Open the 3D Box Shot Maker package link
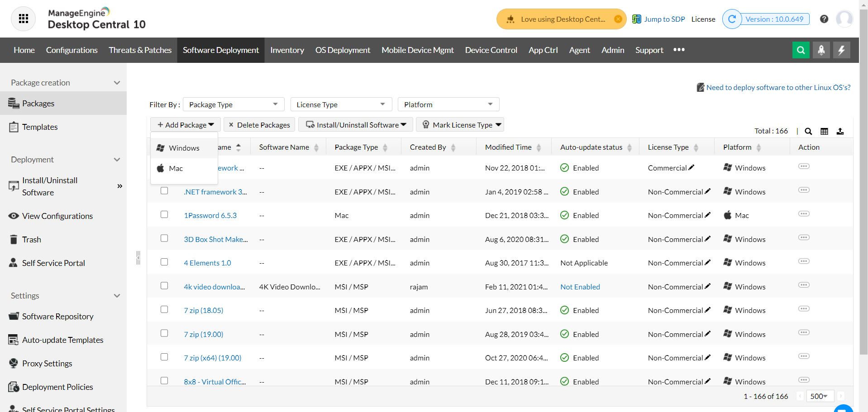The image size is (868, 412). tap(215, 239)
